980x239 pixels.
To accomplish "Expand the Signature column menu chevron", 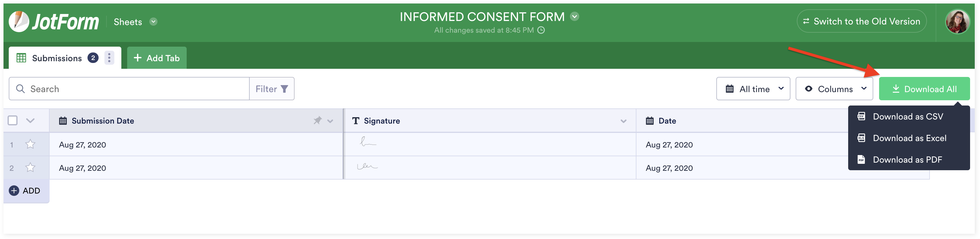I will 623,121.
